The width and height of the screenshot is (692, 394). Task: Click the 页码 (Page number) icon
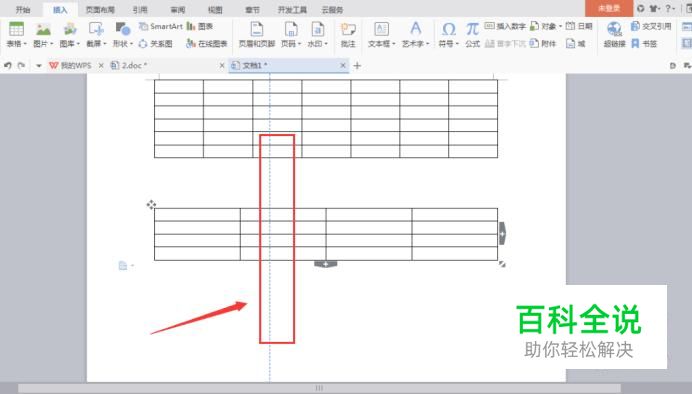(x=291, y=29)
